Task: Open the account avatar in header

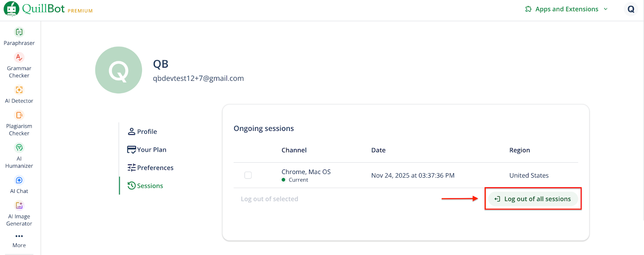Action: tap(631, 9)
